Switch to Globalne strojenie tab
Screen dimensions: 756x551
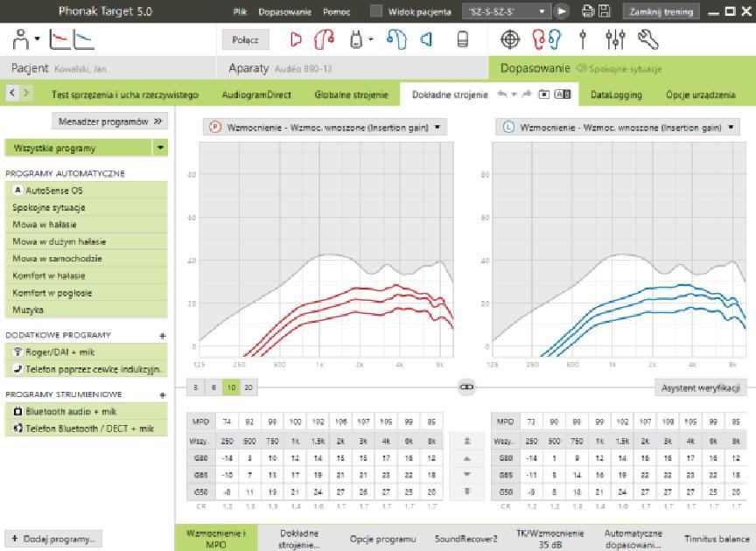351,95
